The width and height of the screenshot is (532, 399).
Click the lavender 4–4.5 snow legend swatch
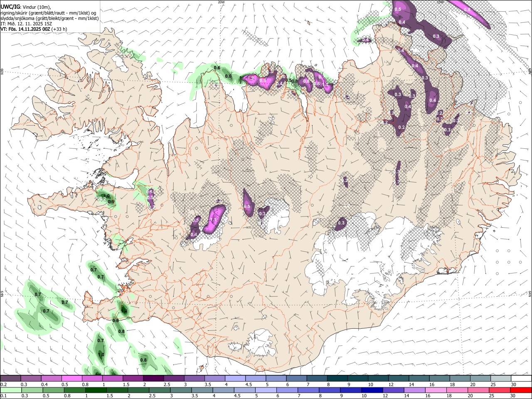tap(235, 379)
